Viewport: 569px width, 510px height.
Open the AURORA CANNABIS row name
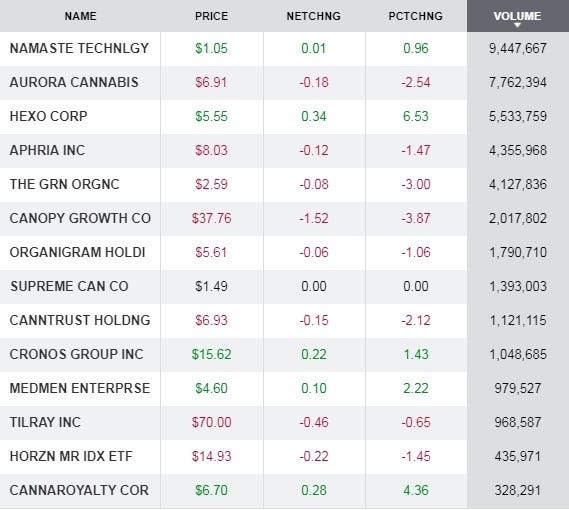click(x=74, y=82)
